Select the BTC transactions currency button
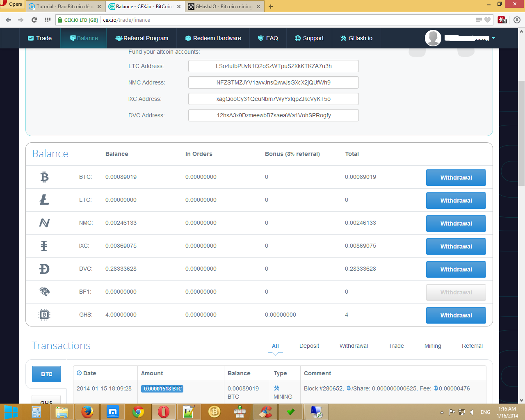525x420 pixels. pos(47,374)
